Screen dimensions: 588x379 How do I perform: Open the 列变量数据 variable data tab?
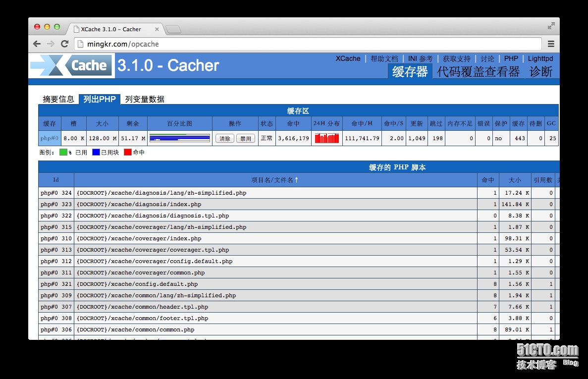[145, 99]
